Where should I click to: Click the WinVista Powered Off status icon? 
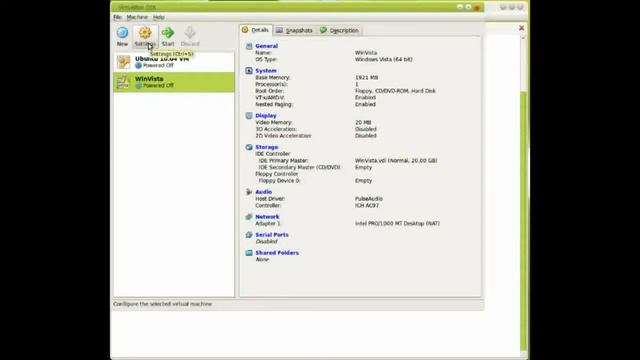pos(138,86)
